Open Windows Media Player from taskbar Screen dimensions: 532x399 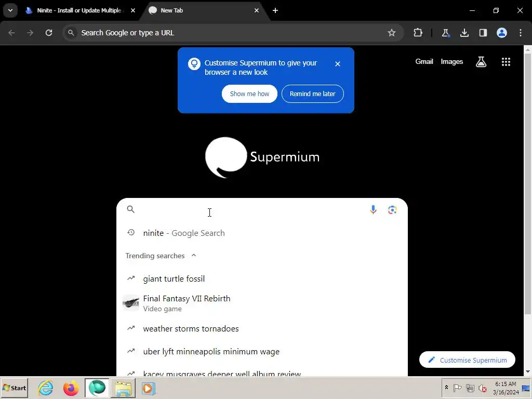click(148, 388)
